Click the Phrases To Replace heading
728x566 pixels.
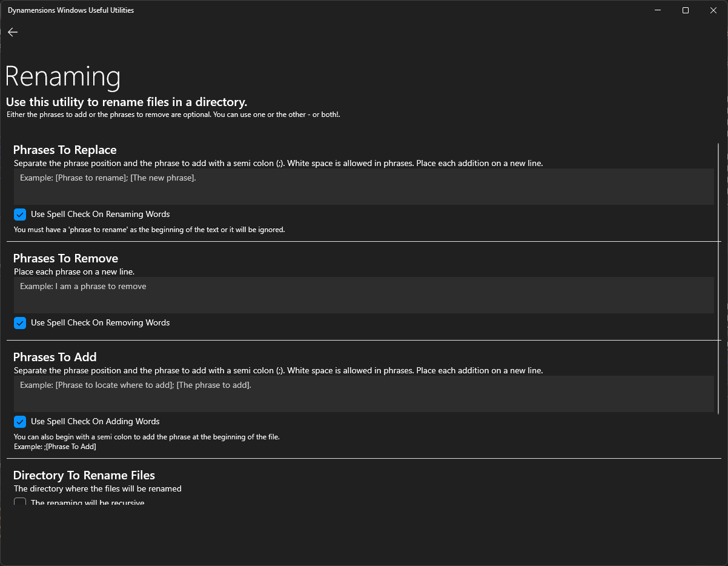65,150
